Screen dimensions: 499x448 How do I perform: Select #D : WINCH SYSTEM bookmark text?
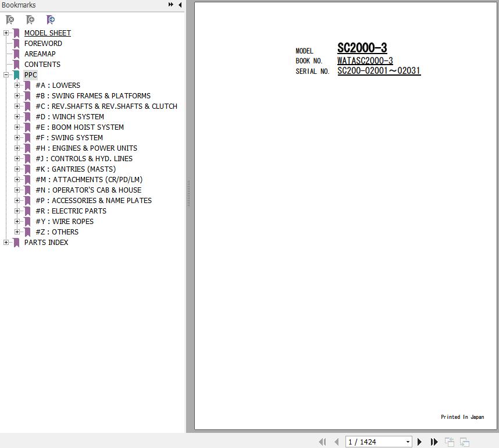[70, 117]
